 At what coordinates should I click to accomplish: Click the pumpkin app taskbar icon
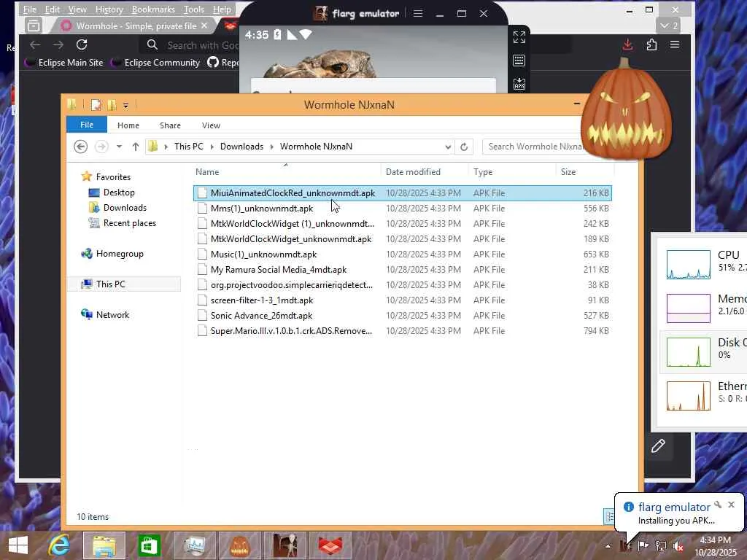coord(239,545)
